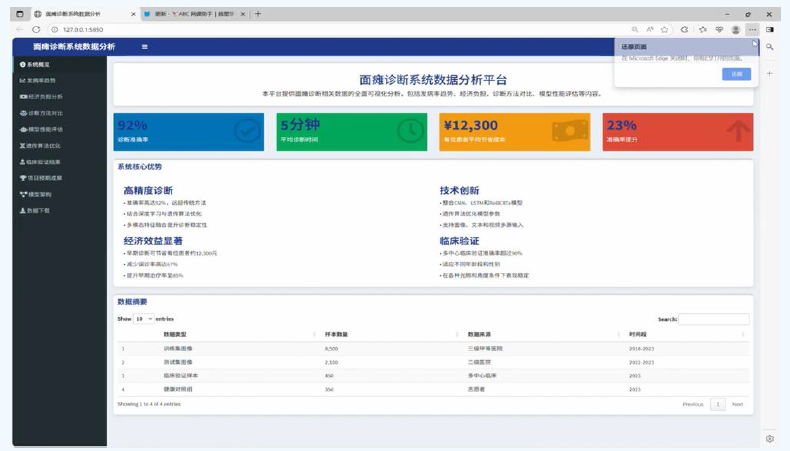Click the browser Back arrow
The width and height of the screenshot is (790, 451).
(20, 30)
